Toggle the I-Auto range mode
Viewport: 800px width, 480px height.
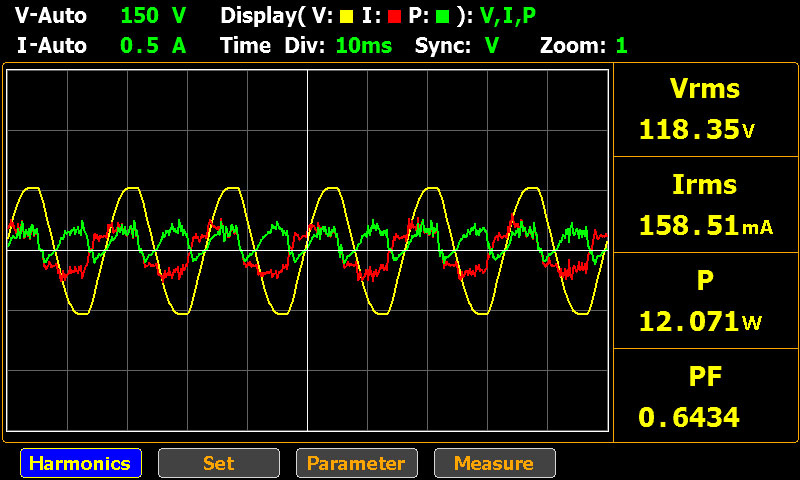click(x=52, y=46)
